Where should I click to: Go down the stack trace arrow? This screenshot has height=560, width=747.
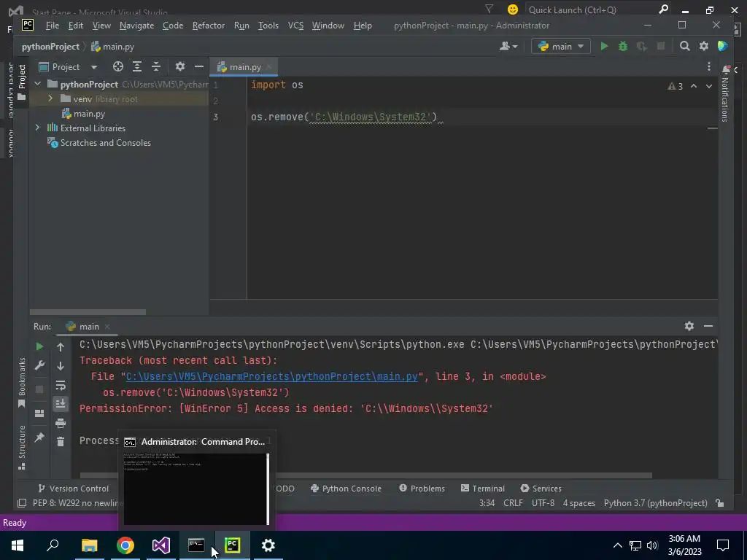point(61,366)
